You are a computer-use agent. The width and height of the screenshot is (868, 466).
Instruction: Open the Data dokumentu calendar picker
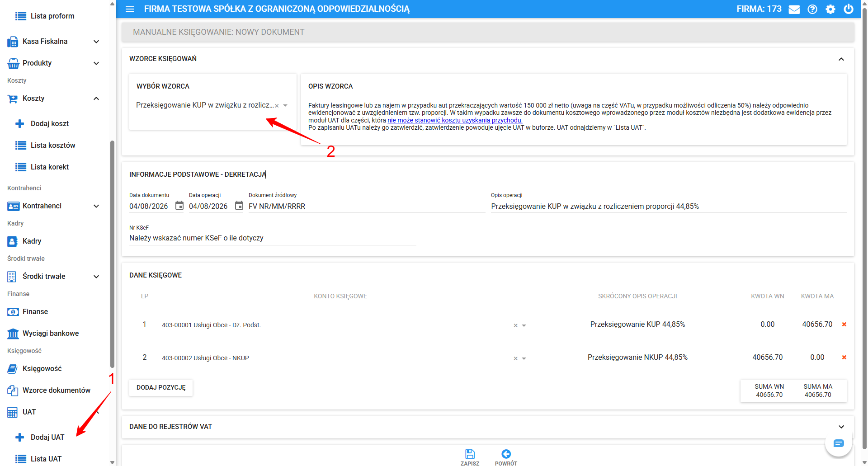(x=179, y=206)
